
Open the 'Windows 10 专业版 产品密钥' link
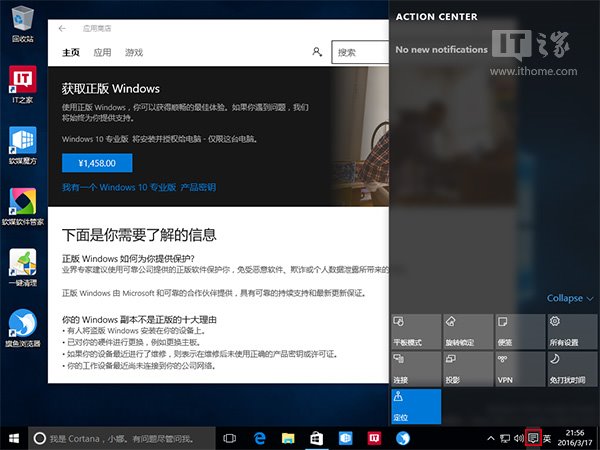(x=139, y=187)
